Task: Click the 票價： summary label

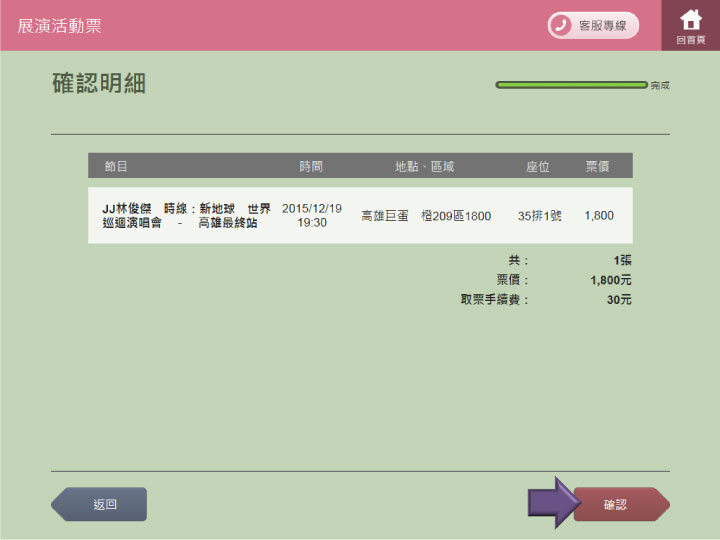Action: (x=512, y=280)
